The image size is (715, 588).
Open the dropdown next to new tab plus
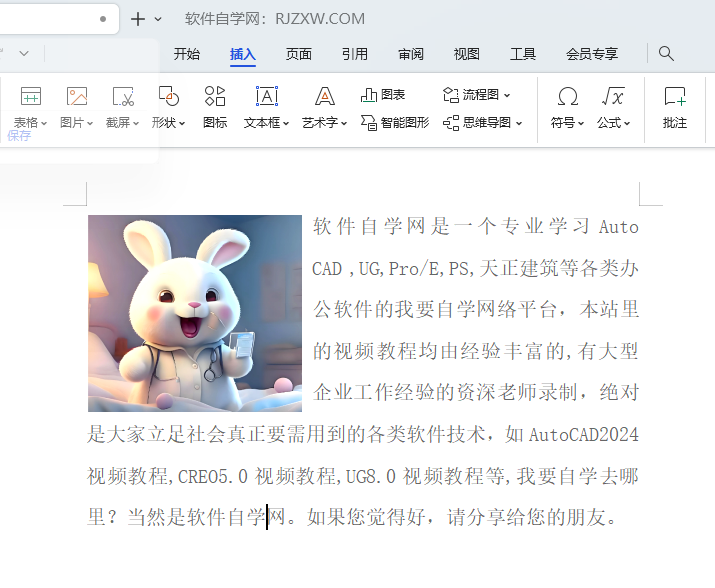pos(158,19)
